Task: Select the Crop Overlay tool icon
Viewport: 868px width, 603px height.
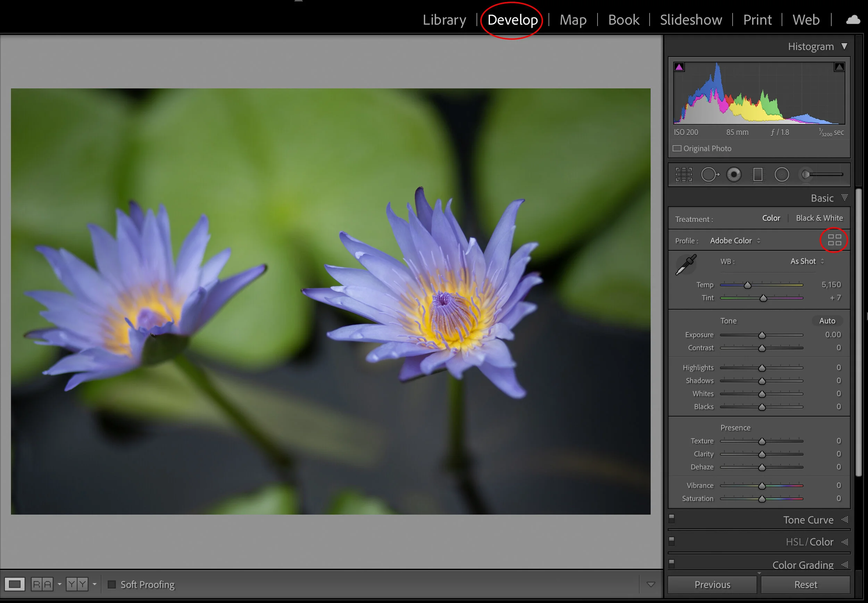Action: [x=684, y=175]
